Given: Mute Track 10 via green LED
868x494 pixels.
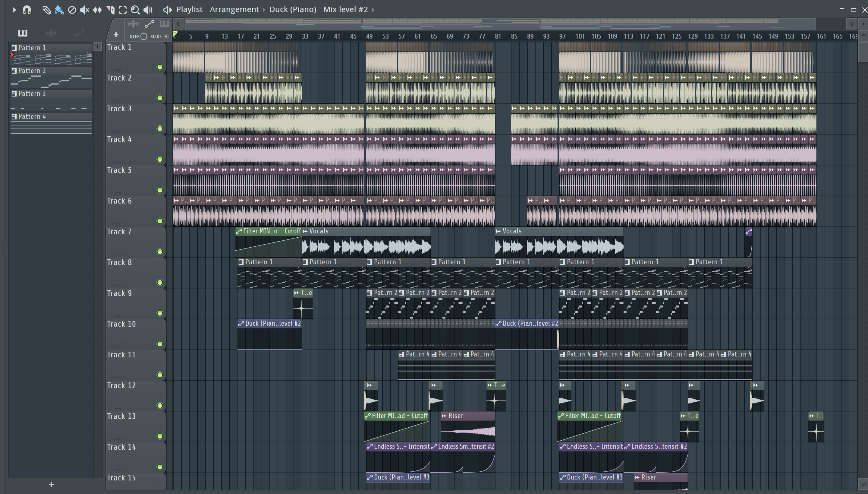Looking at the screenshot, I should 160,344.
